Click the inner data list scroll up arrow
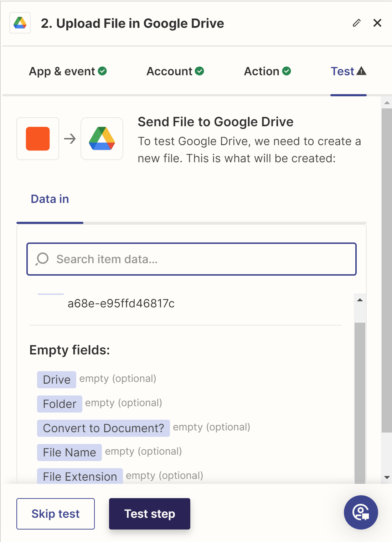This screenshot has height=542, width=392. pyautogui.click(x=360, y=300)
